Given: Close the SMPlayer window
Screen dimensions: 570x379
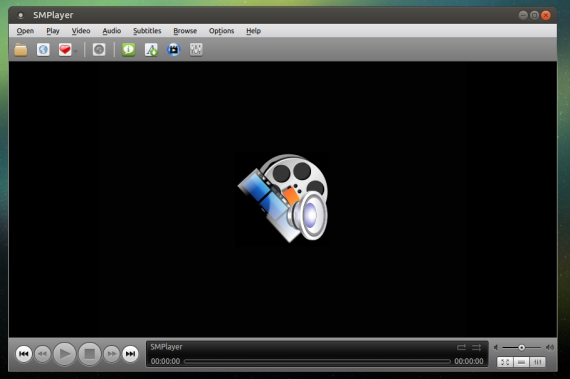Looking at the screenshot, I should coord(546,15).
